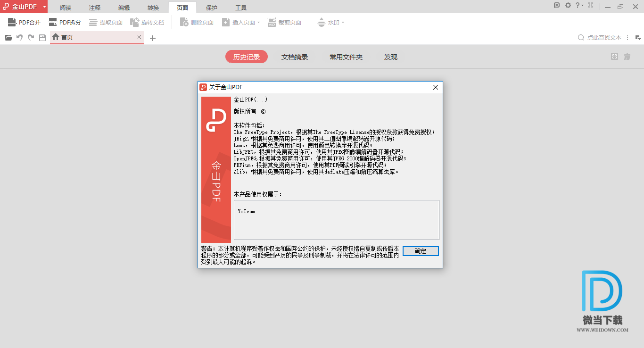Click the PDF合并 merge tool
The height and width of the screenshot is (348, 644).
tap(25, 22)
